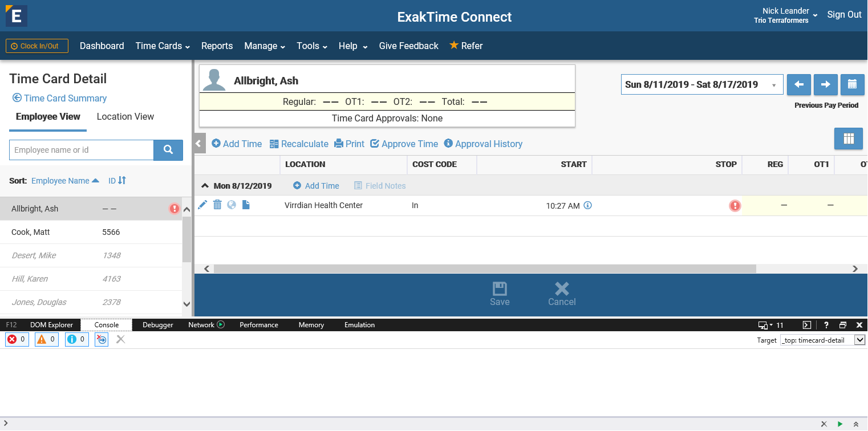Toggle the console warnings filter
The image size is (868, 431).
tap(47, 339)
